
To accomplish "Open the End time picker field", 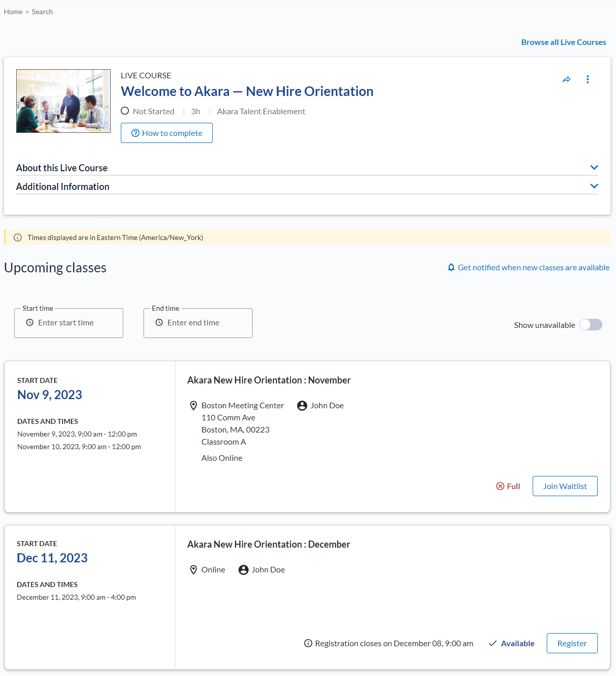I will 198,323.
